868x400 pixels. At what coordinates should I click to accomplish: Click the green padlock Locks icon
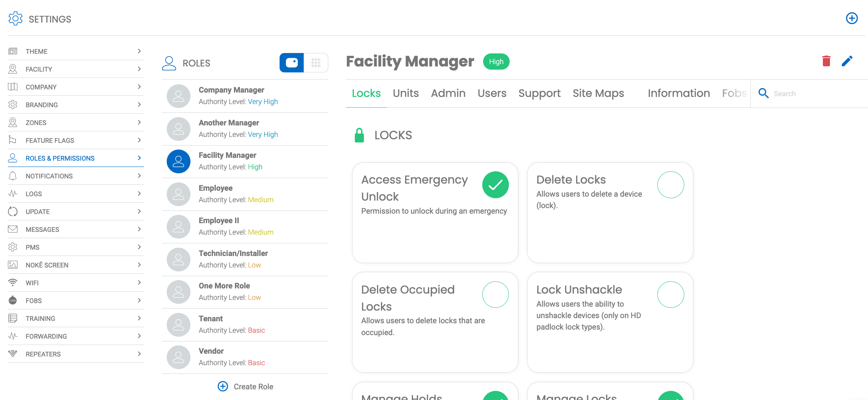coord(359,135)
